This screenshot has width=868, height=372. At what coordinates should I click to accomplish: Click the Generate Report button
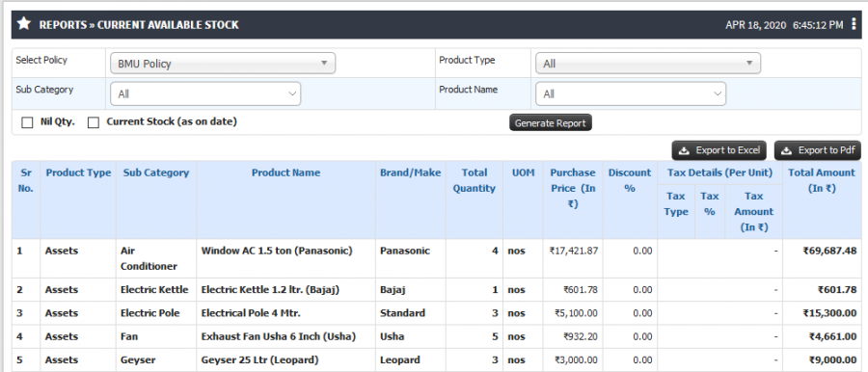click(551, 123)
